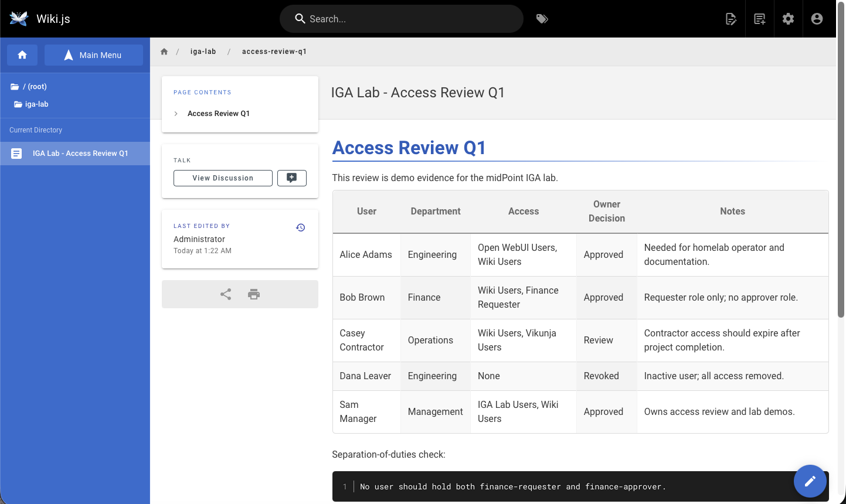
Task: Open page actions icon in header
Action: [x=731, y=19]
